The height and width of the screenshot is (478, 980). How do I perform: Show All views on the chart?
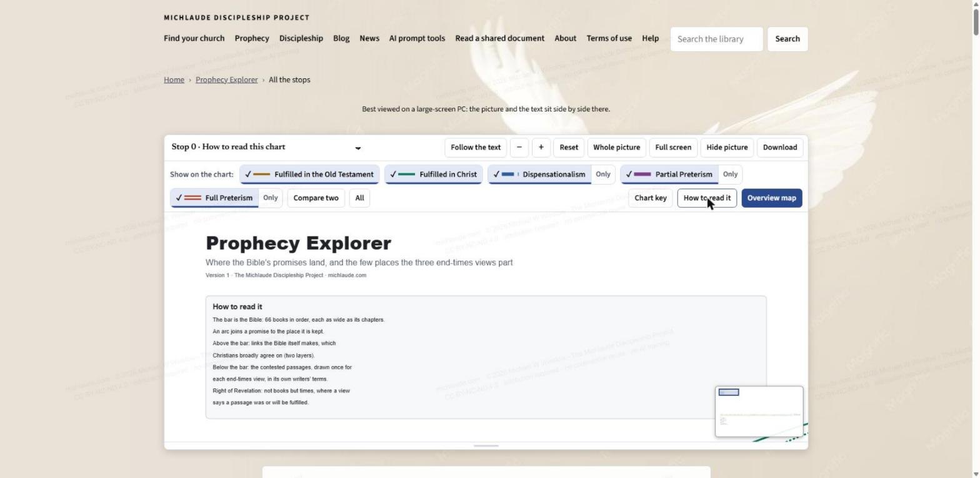point(359,198)
